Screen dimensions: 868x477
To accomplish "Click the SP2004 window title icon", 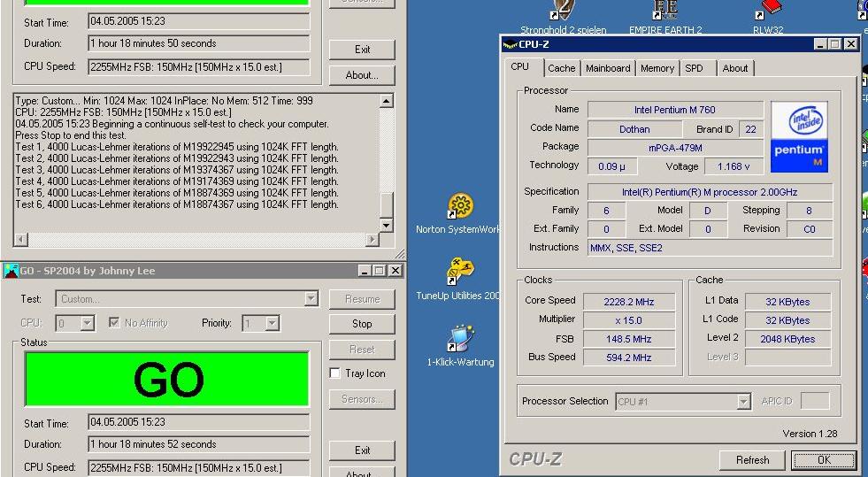I will pos(12,271).
